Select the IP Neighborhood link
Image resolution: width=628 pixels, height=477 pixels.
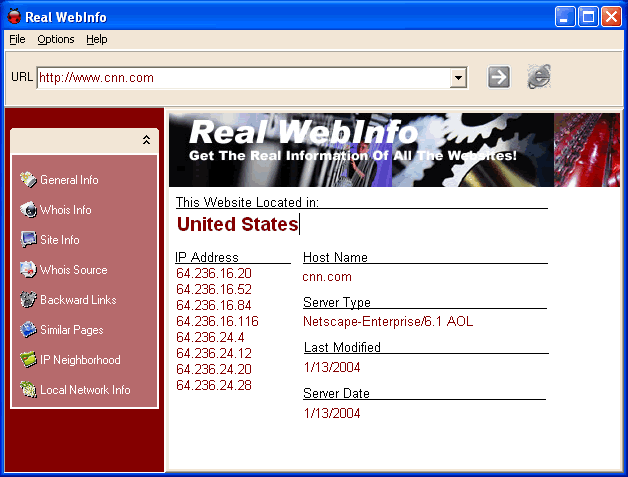pos(80,360)
